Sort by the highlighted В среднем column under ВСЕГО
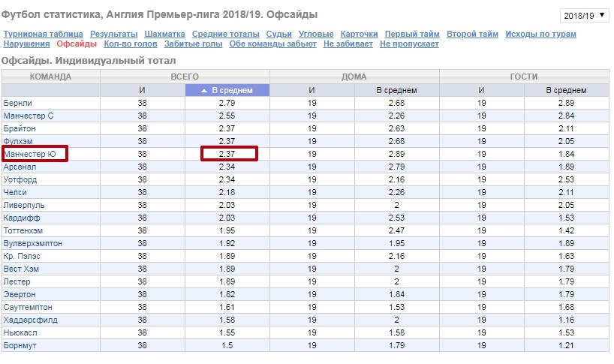The height and width of the screenshot is (364, 614). 227,90
